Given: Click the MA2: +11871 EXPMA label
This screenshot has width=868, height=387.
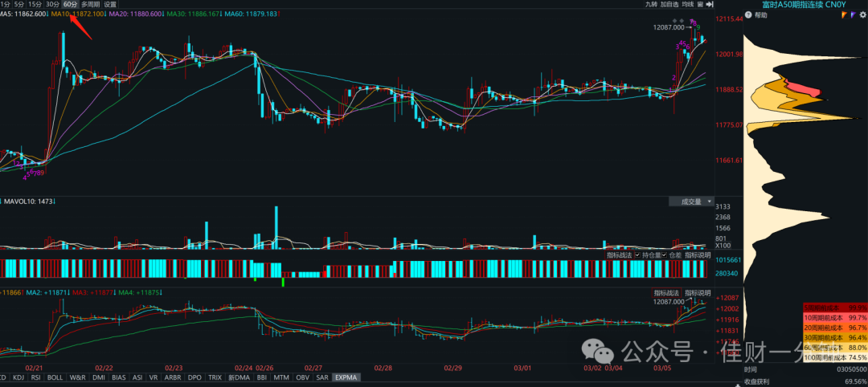Looking at the screenshot, I should pyautogui.click(x=48, y=292).
